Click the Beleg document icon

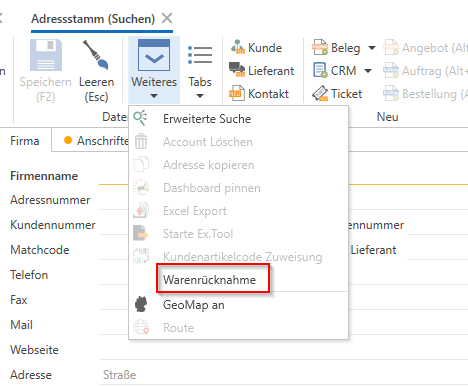tap(320, 48)
